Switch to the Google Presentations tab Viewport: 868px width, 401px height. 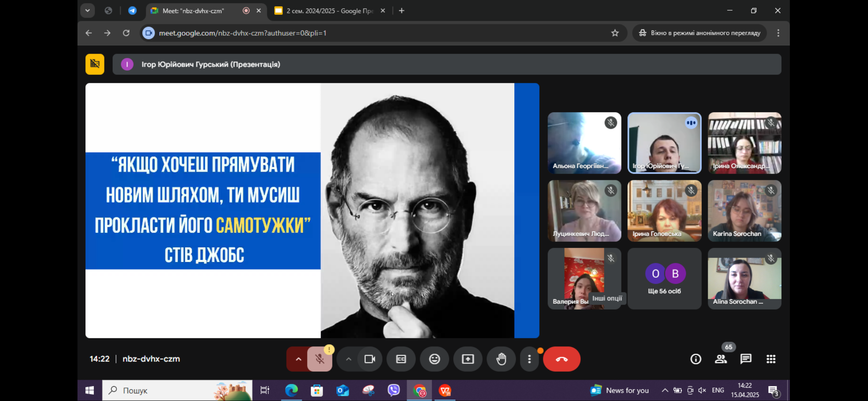[329, 11]
